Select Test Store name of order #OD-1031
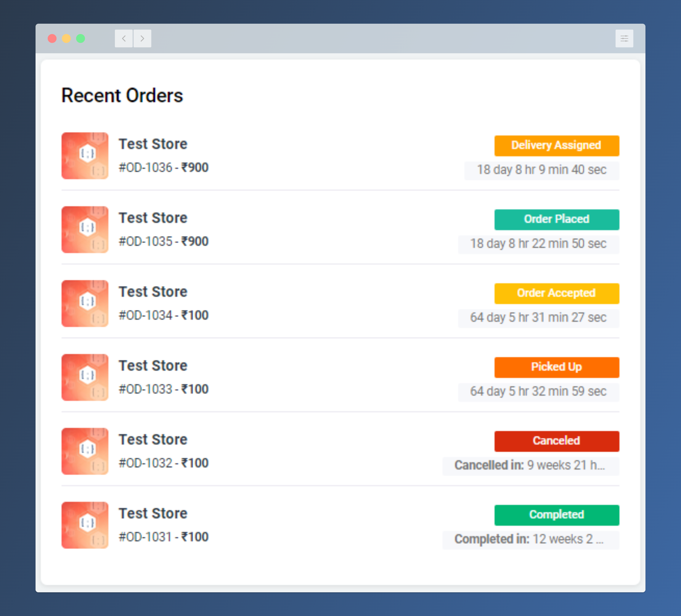Viewport: 681px width, 616px height. tap(153, 514)
